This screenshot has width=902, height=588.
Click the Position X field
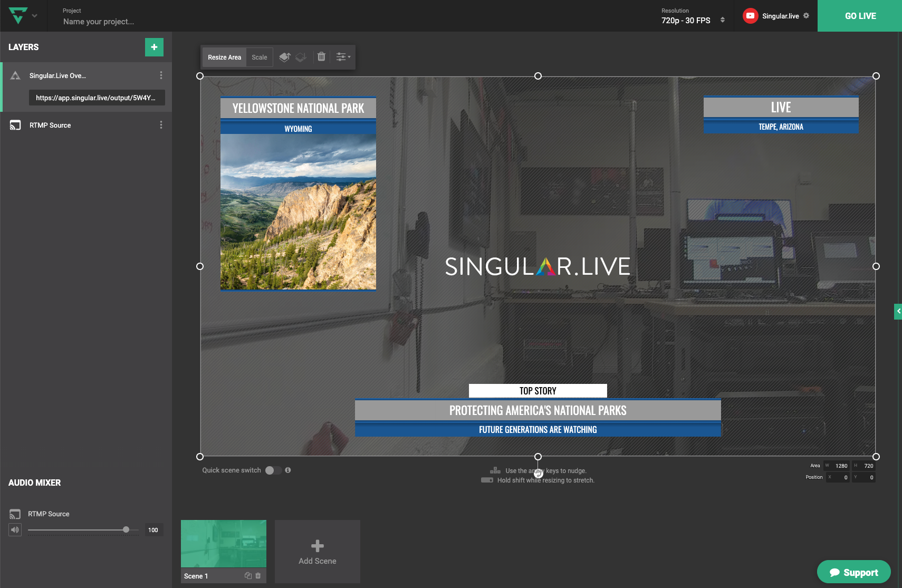tap(838, 477)
